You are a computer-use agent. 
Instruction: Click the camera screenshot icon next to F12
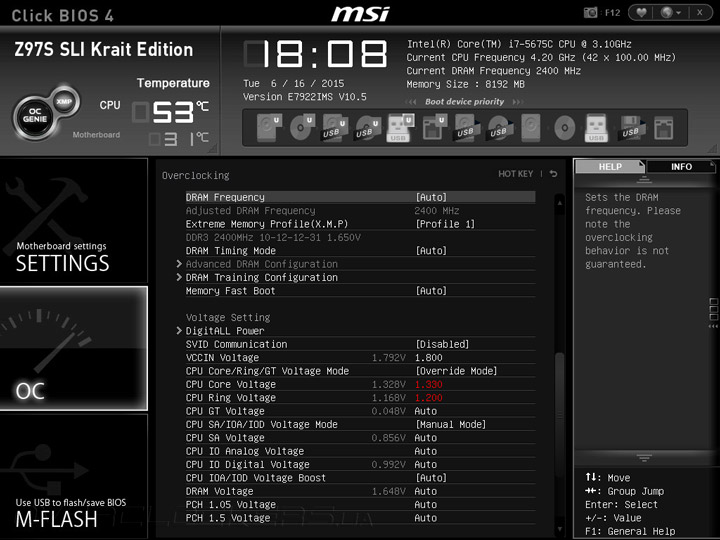click(x=591, y=12)
